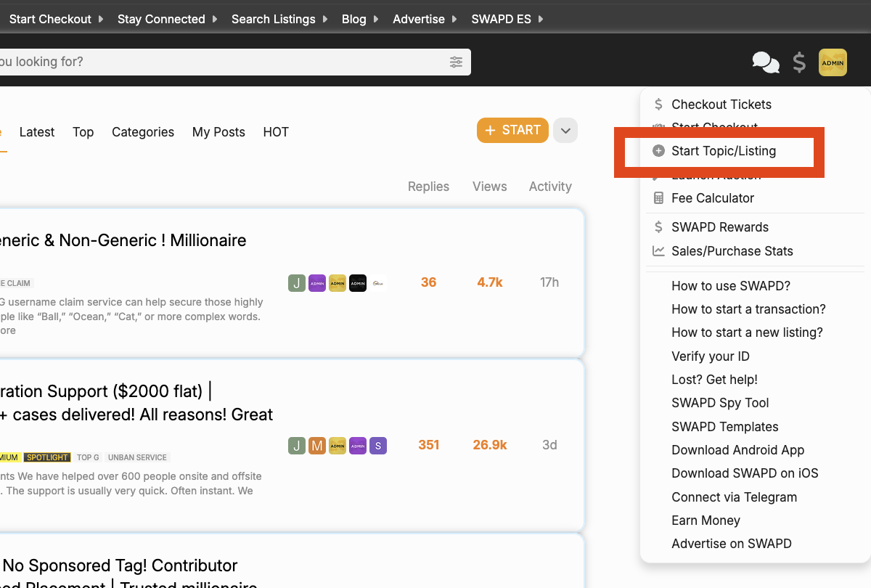Viewport: 871px width, 588px height.
Task: Click the M avatar in the $2000 flat topic
Action: [x=316, y=446]
